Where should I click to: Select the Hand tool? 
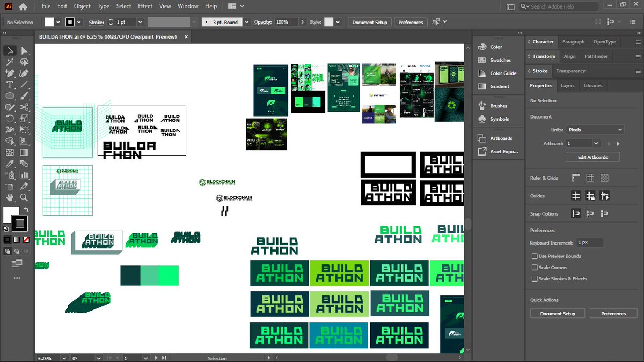coord(10,197)
